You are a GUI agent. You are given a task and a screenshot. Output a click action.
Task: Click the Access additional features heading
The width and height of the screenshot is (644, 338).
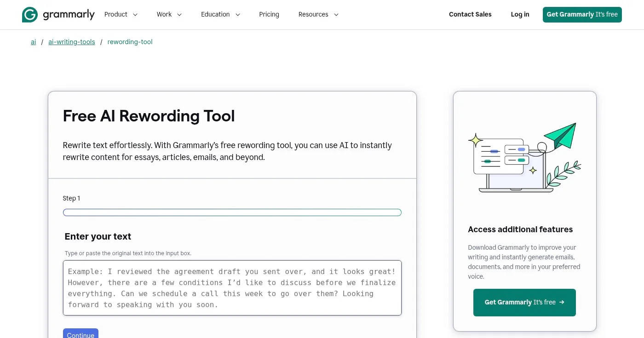520,229
